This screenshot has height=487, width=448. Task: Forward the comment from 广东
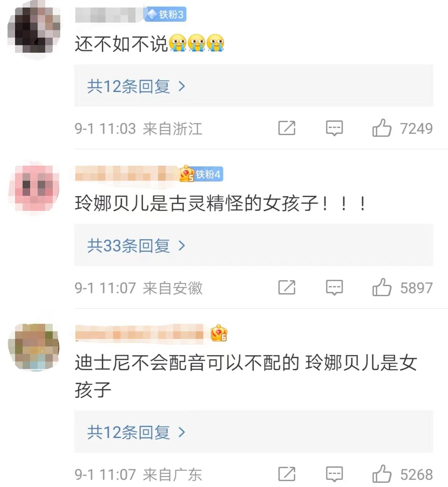[x=287, y=474]
